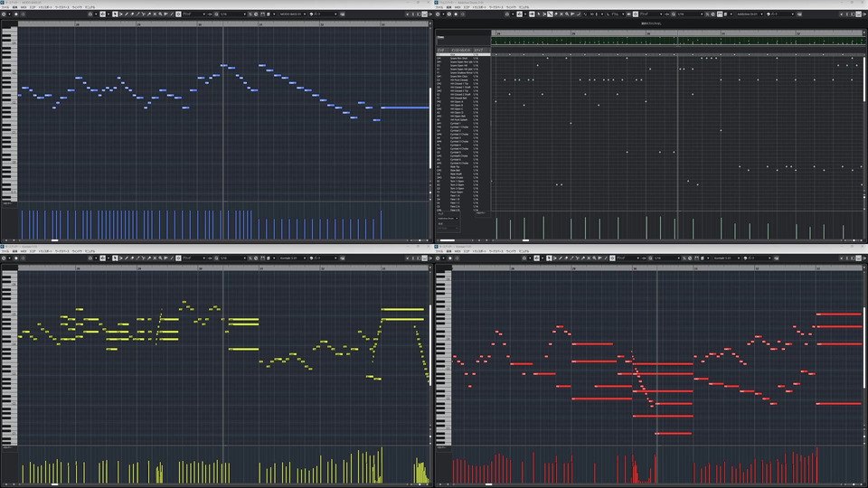Toggle highlighted zone button at Addictive Drums toolbar right
Screen dimensions: 868x488
(x=858, y=14)
